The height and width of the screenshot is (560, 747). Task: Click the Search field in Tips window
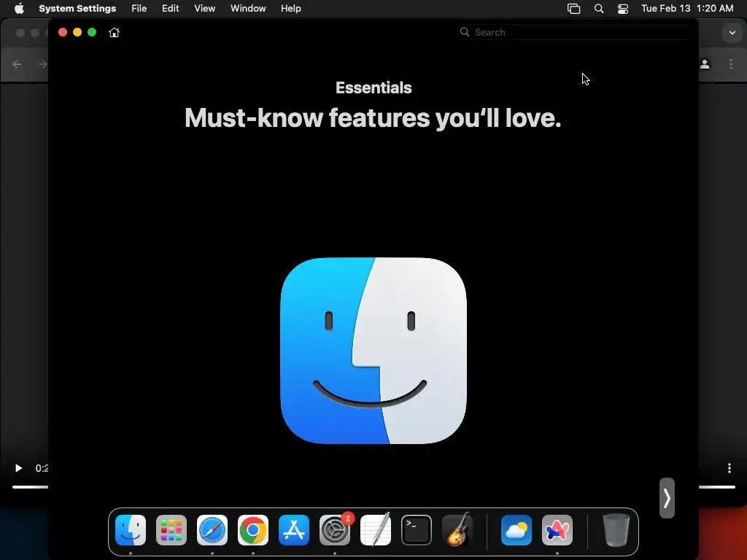tap(576, 32)
